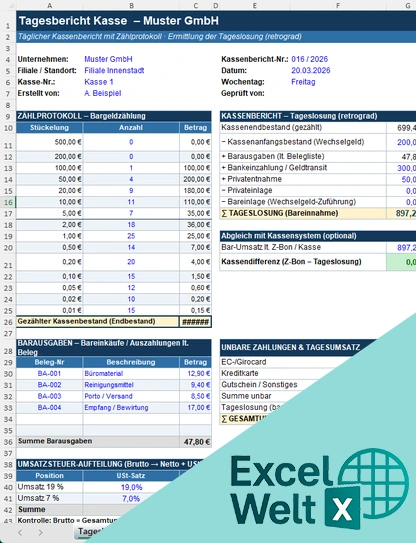Screen dimensions: 416x543
Task: Click the green Kassendifferenz result cell
Action: 401,262
